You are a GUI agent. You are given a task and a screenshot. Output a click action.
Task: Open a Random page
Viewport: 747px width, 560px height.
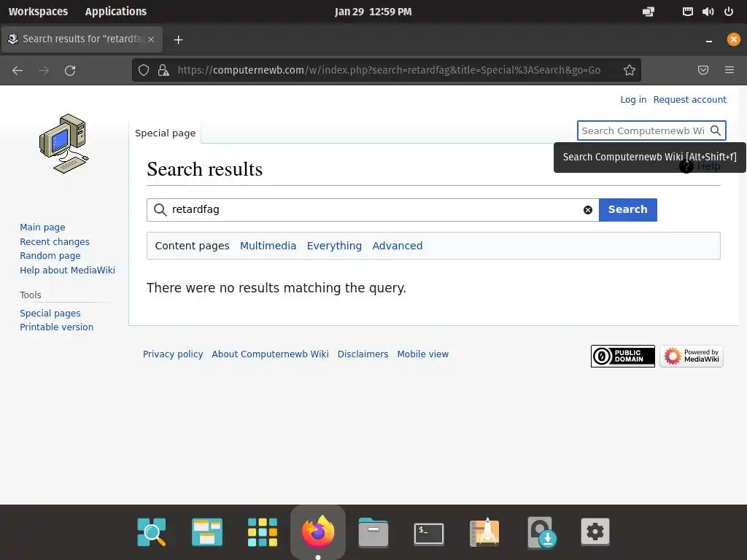pos(50,256)
